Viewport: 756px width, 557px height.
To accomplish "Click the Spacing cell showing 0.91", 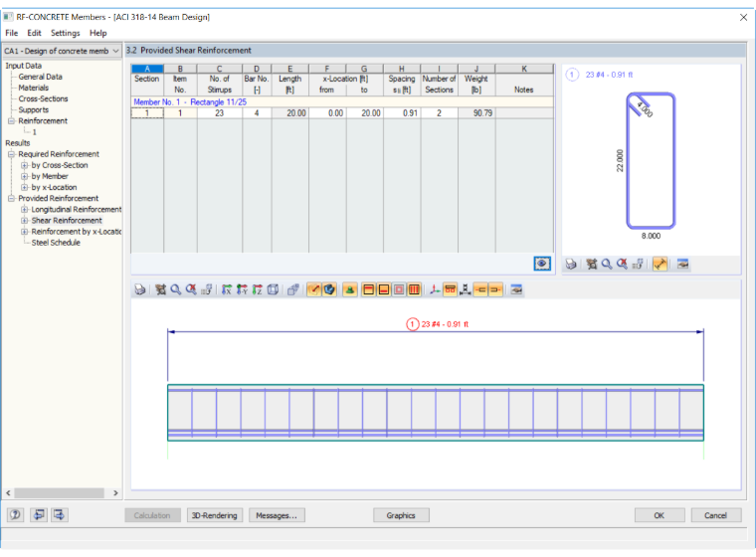I will click(402, 112).
